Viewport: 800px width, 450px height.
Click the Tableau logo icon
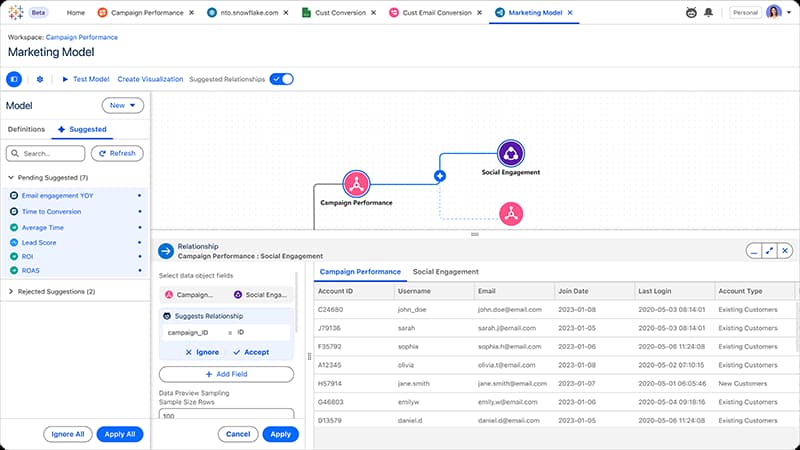(x=17, y=13)
